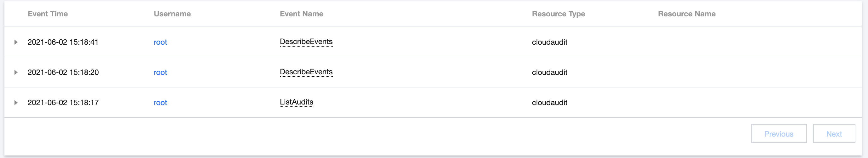The image size is (868, 158).
Task: Click the Resource Name column header
Action: 687,14
